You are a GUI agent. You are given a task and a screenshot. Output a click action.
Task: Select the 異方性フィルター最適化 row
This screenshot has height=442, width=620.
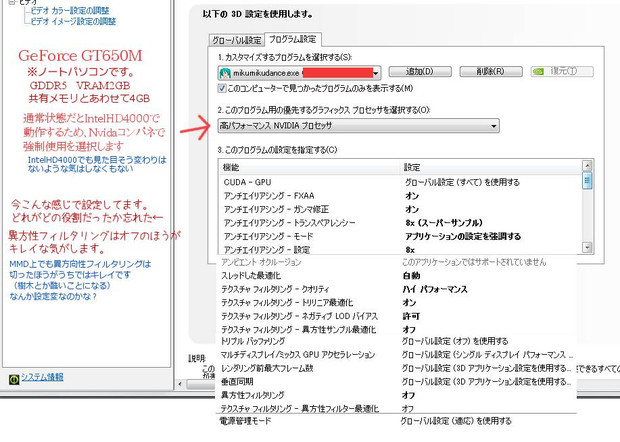click(x=397, y=408)
